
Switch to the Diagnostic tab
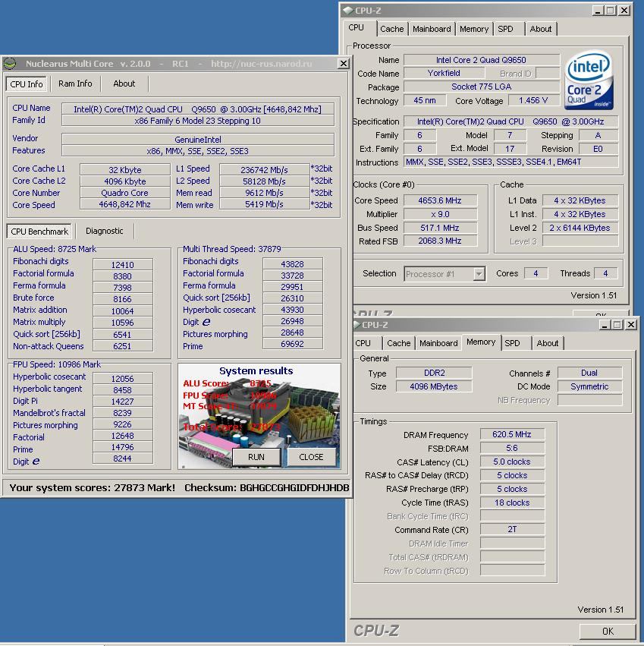click(x=104, y=231)
